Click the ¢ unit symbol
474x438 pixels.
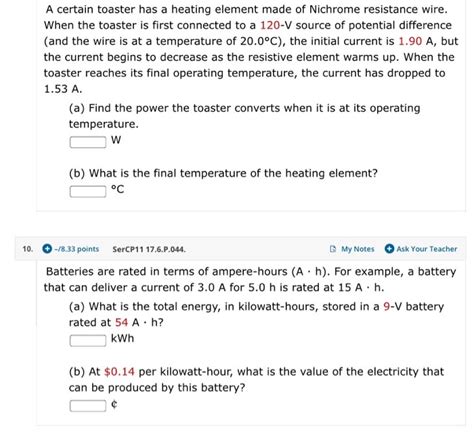click(114, 404)
